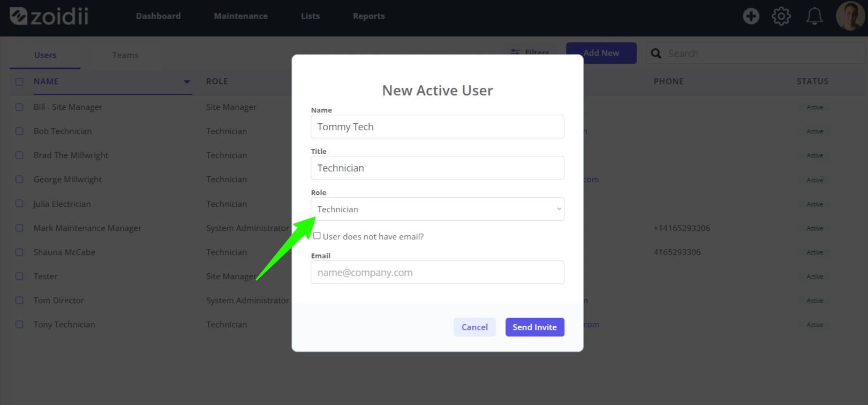The height and width of the screenshot is (405, 868).
Task: Click the Title input field
Action: click(437, 168)
